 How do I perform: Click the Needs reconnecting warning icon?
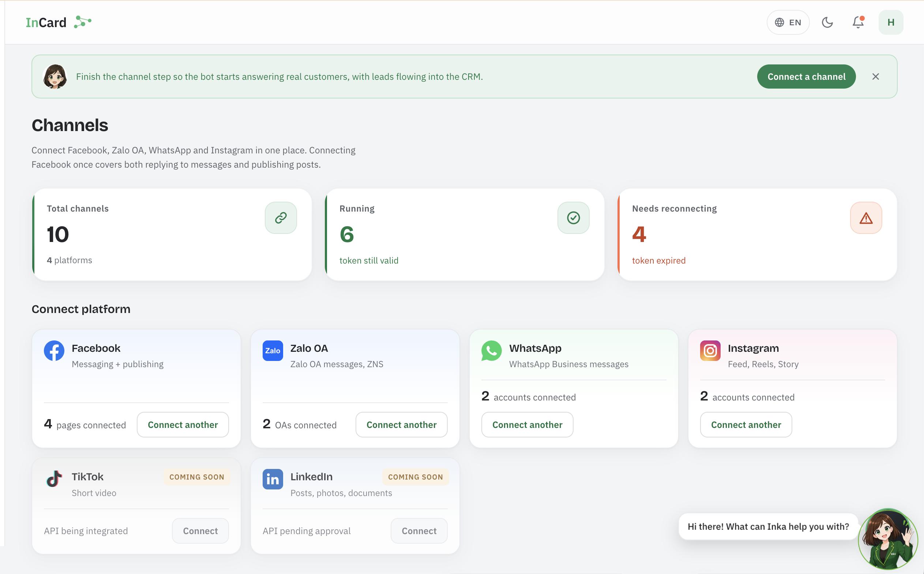click(866, 217)
